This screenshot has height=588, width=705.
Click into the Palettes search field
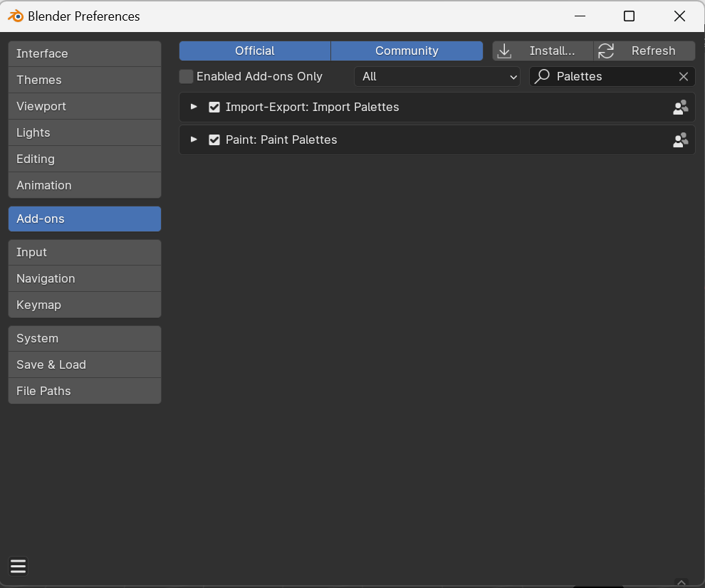[x=612, y=76]
